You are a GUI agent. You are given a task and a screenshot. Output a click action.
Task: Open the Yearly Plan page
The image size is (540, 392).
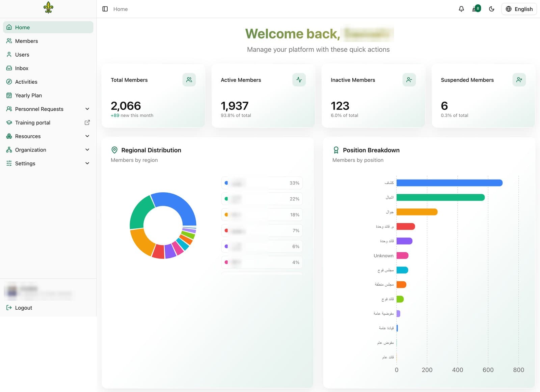[48, 95]
